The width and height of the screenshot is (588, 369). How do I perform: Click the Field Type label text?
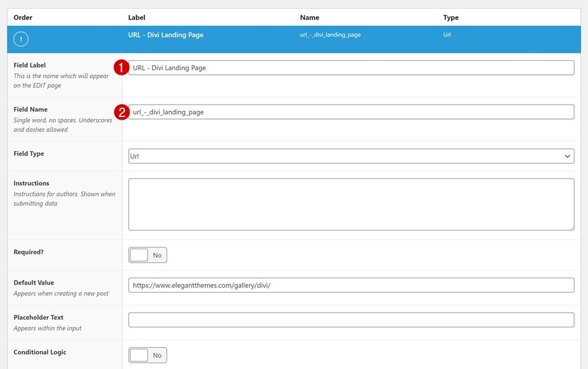pos(29,154)
